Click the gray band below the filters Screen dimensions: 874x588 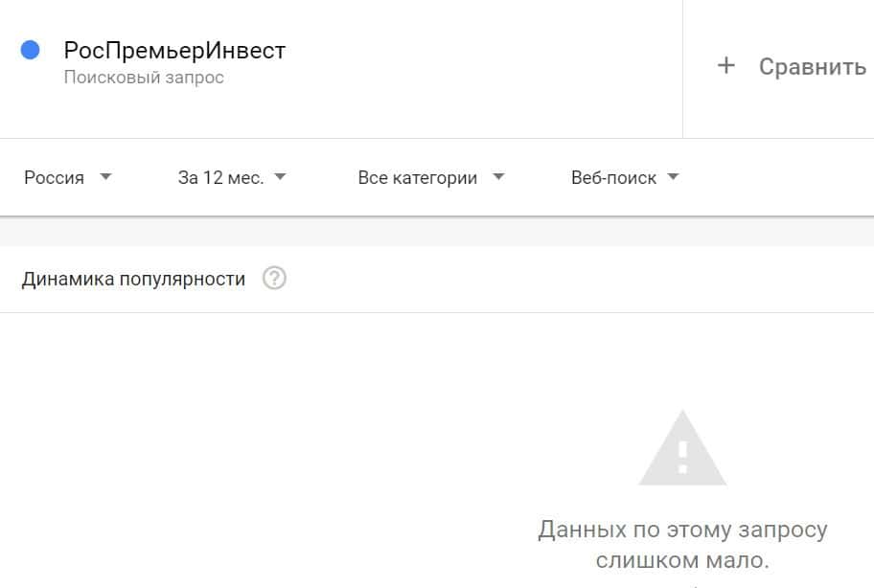[437, 232]
